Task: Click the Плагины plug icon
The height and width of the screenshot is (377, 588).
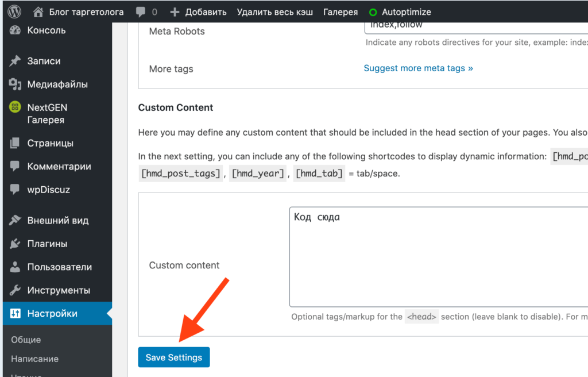Action: (x=16, y=244)
